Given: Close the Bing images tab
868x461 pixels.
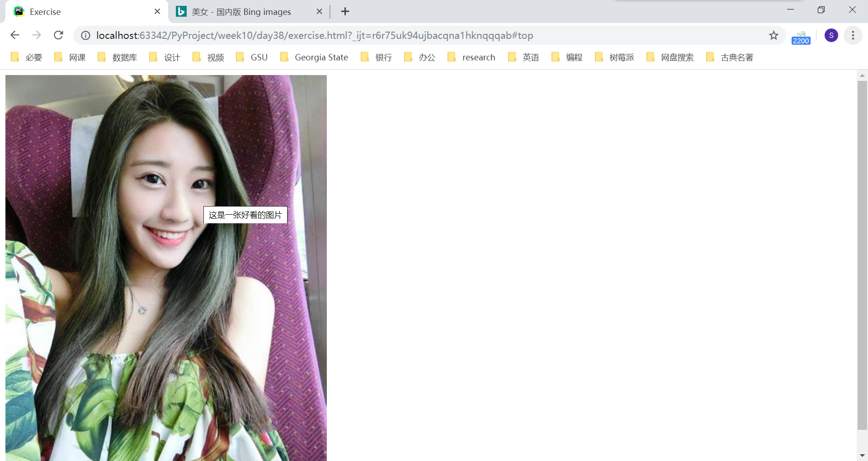Looking at the screenshot, I should tap(319, 12).
